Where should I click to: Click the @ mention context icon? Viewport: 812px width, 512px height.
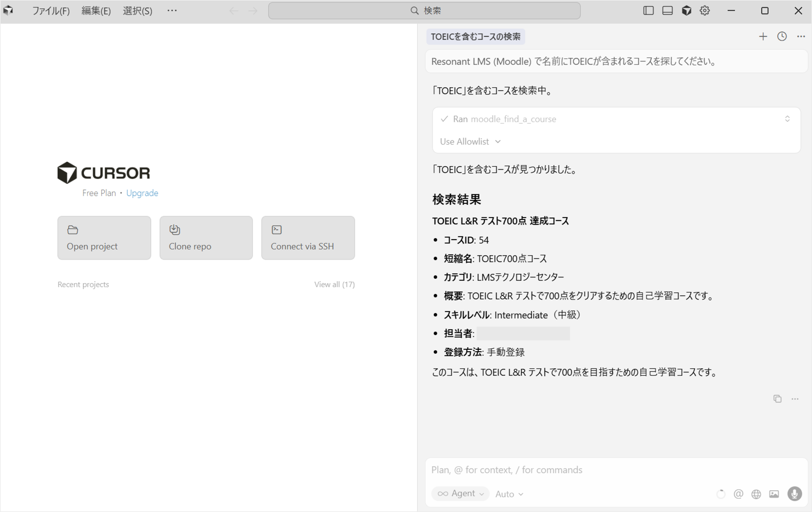tap(738, 494)
